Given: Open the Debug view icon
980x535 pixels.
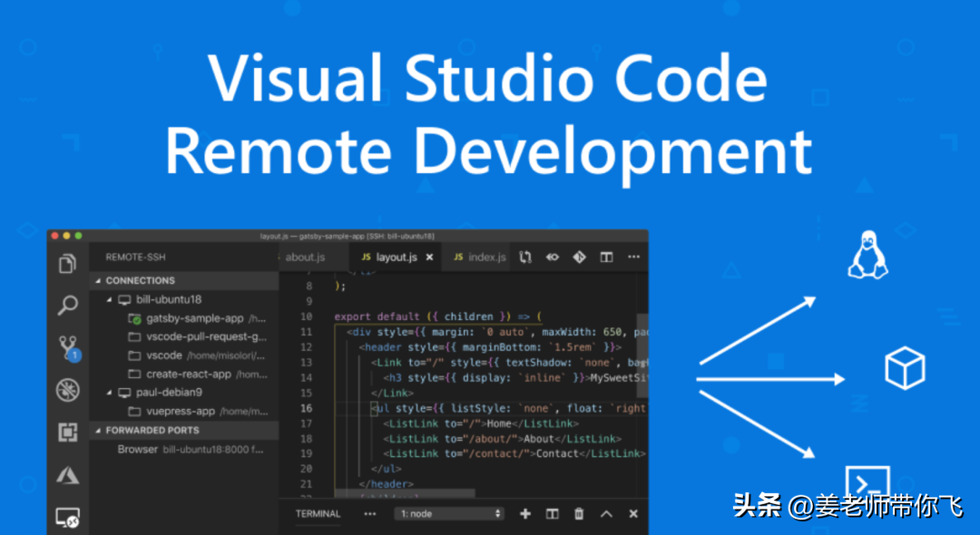Looking at the screenshot, I should tap(67, 390).
